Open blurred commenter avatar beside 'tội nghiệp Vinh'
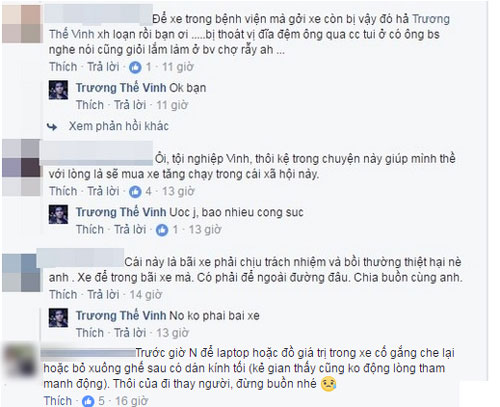The width and height of the screenshot is (500, 407). (21, 168)
